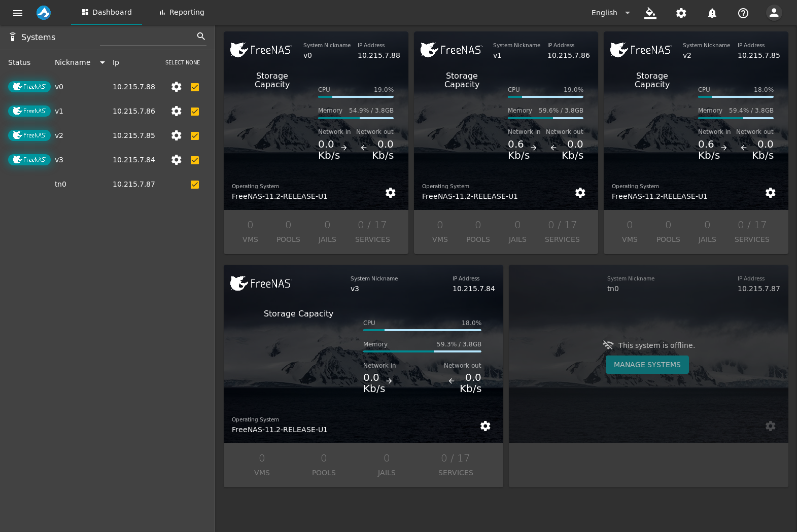Switch to the Dashboard tab
This screenshot has width=797, height=532.
pos(107,12)
